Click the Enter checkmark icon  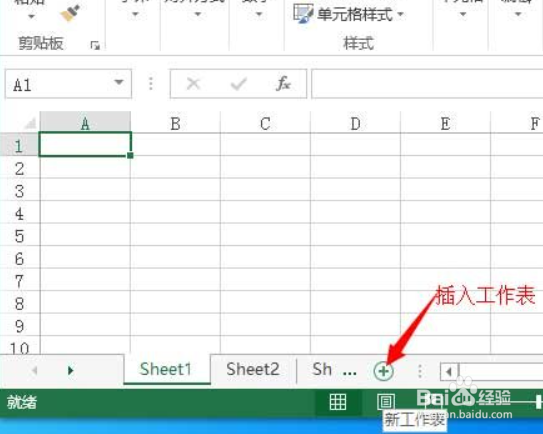pyautogui.click(x=239, y=83)
